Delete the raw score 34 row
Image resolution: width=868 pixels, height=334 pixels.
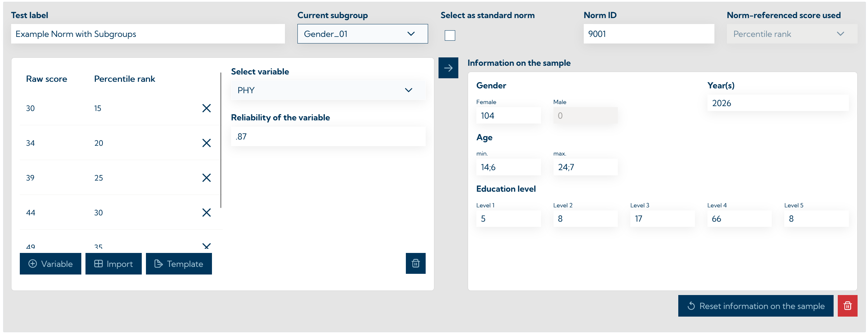click(206, 143)
